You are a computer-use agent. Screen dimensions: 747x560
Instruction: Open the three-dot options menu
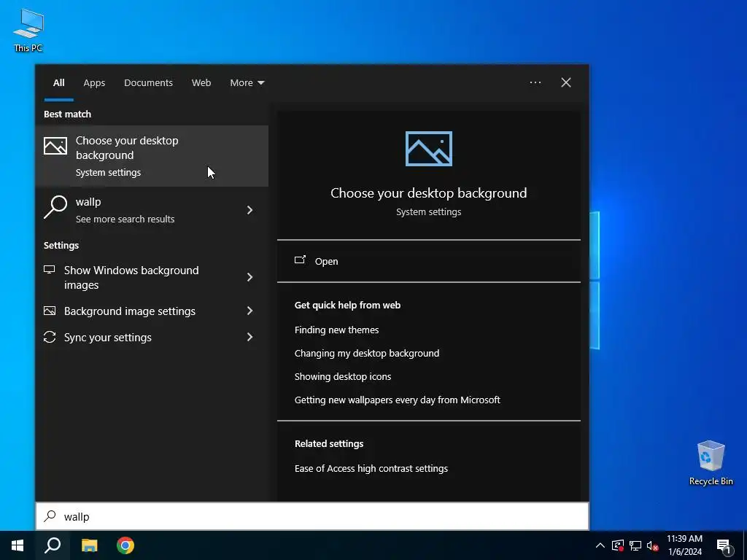(x=535, y=82)
